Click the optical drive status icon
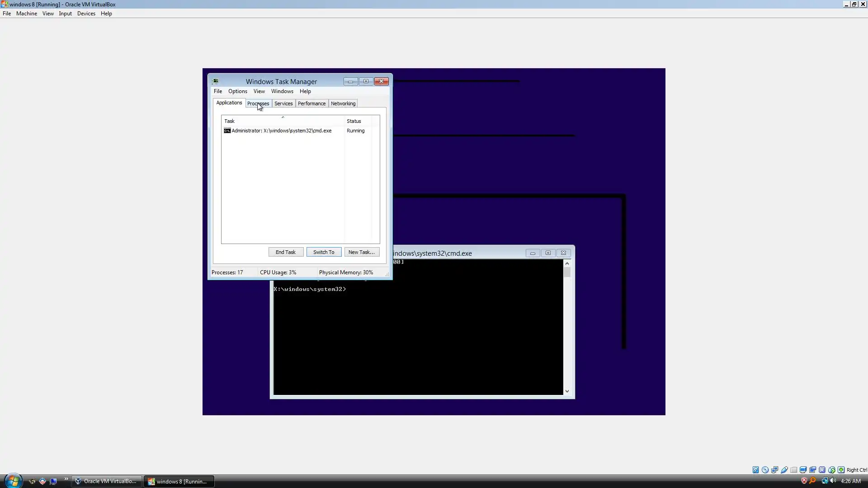The image size is (868, 488). (x=765, y=470)
